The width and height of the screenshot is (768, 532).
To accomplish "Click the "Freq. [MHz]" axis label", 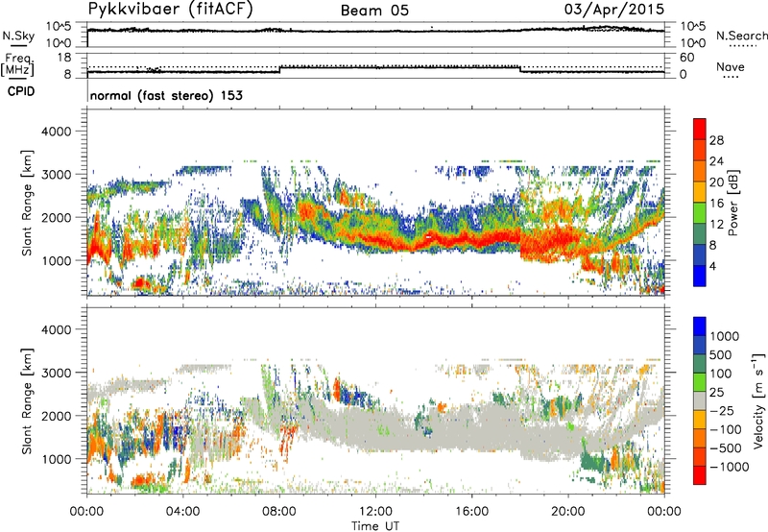I will 17,65.
